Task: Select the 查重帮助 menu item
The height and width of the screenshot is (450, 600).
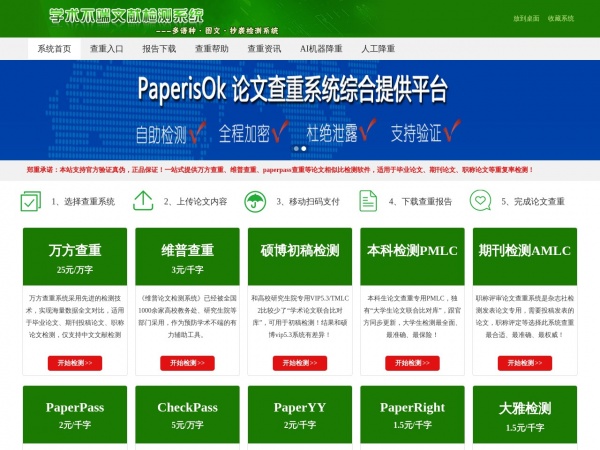Action: pyautogui.click(x=212, y=49)
